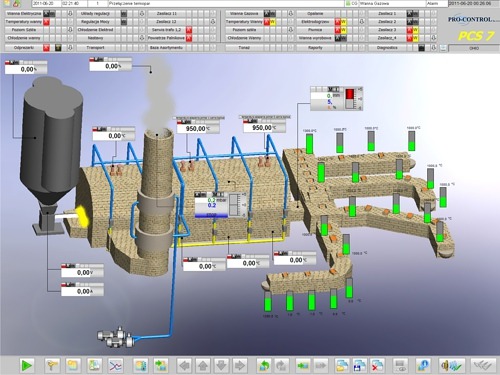Click the horn acknowledge icon
This screenshot has height=375, width=500.
click(451, 366)
